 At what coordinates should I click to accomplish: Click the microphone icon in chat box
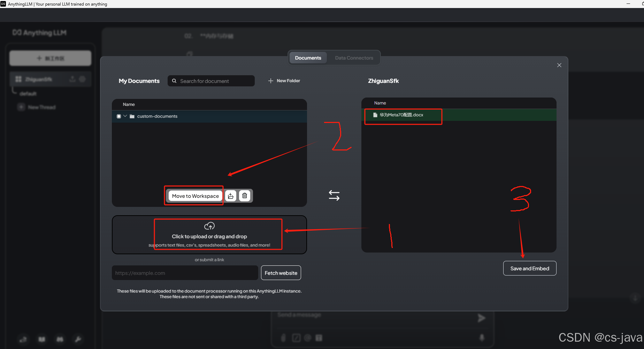coord(482,338)
